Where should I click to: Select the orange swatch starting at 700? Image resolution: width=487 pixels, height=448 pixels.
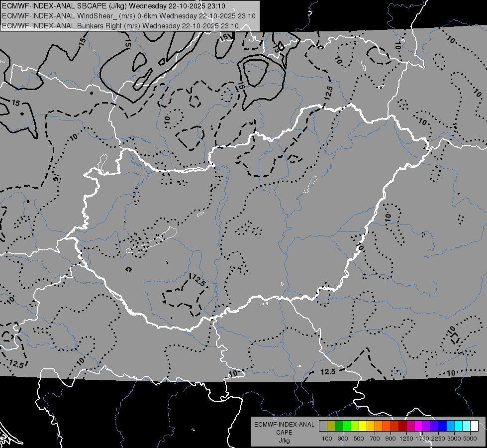379,426
